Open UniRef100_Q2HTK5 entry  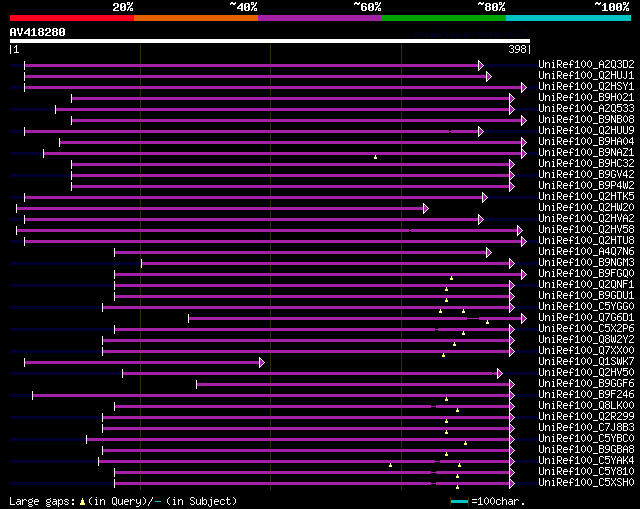586,197
